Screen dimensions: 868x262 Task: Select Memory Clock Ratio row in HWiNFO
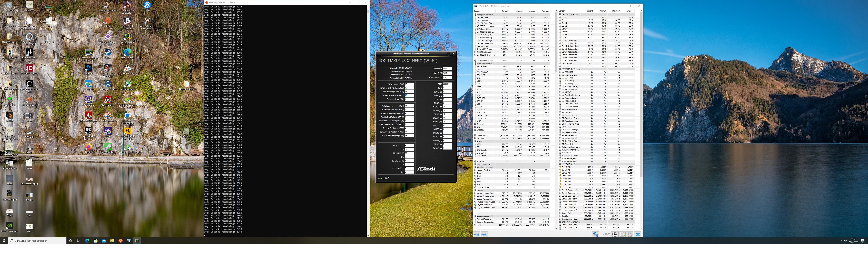[x=512, y=170]
